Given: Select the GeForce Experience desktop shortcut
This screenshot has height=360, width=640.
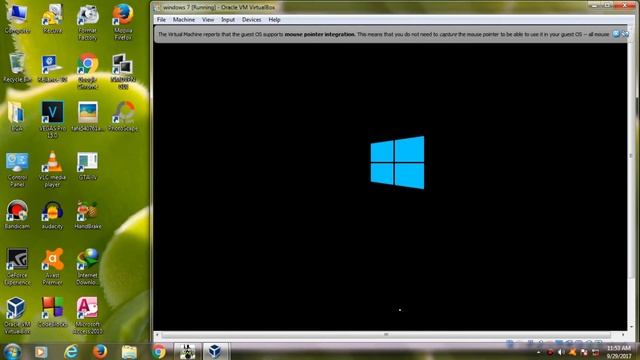Looking at the screenshot, I should point(17,267).
